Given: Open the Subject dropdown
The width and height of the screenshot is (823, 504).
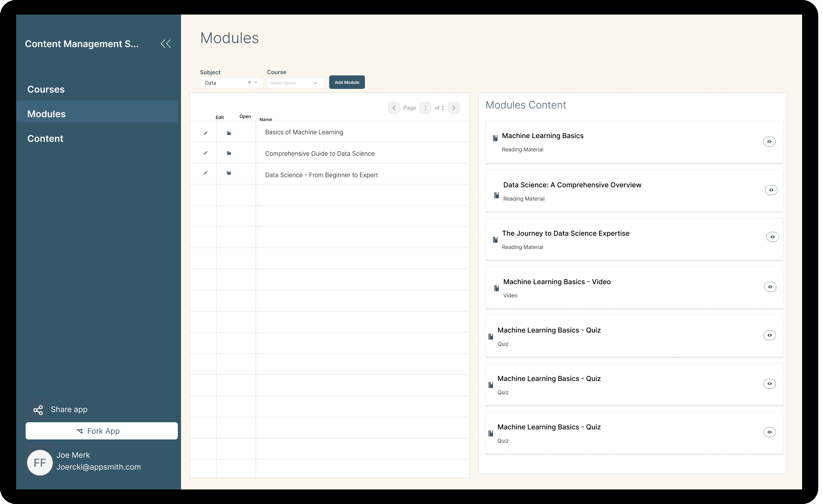Looking at the screenshot, I should [x=256, y=83].
